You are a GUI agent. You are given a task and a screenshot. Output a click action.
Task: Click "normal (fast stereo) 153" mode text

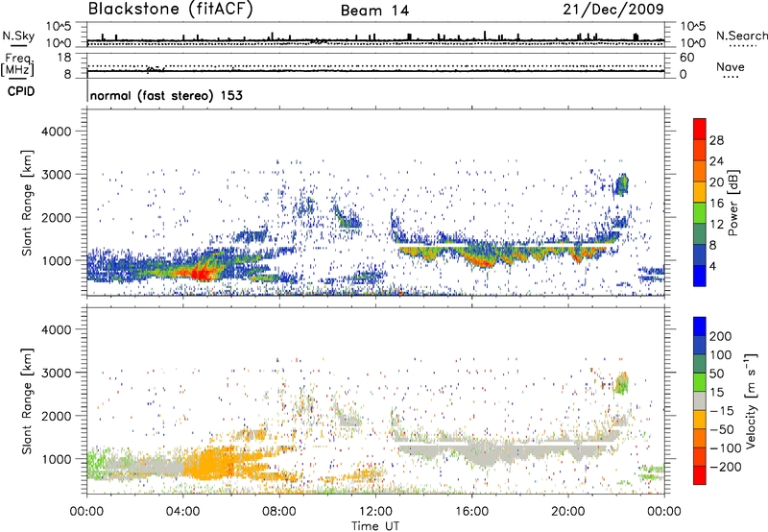click(x=166, y=95)
